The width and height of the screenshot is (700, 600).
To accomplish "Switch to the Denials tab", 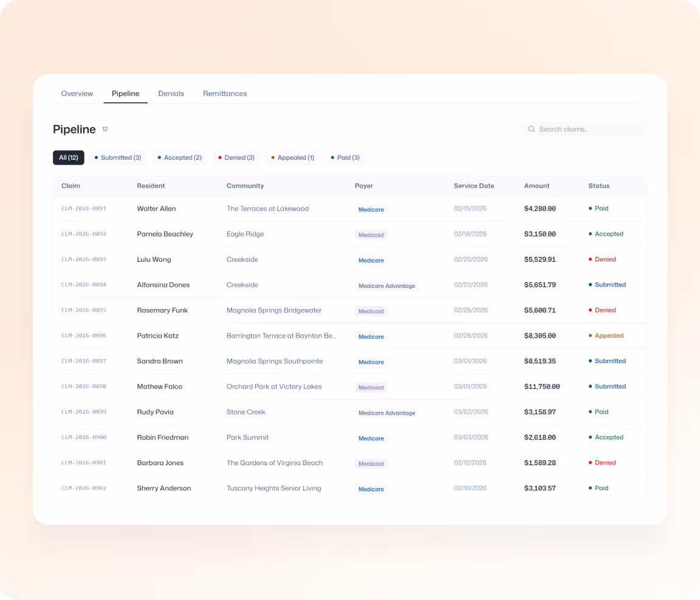I will (171, 93).
